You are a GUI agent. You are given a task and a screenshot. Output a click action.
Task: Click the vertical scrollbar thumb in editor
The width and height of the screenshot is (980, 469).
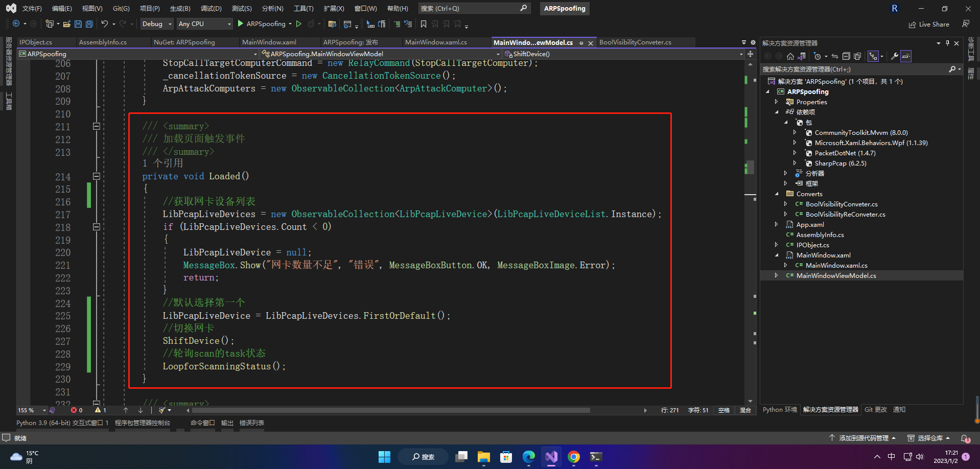click(x=750, y=168)
